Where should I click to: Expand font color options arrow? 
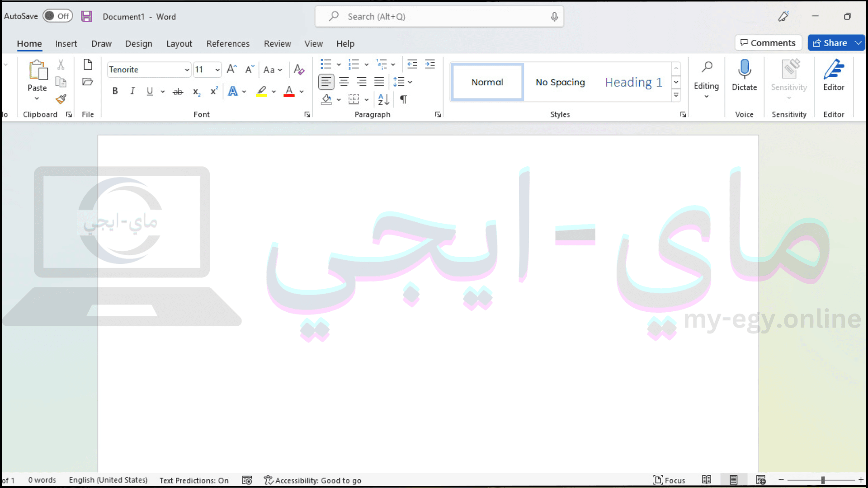pos(302,92)
